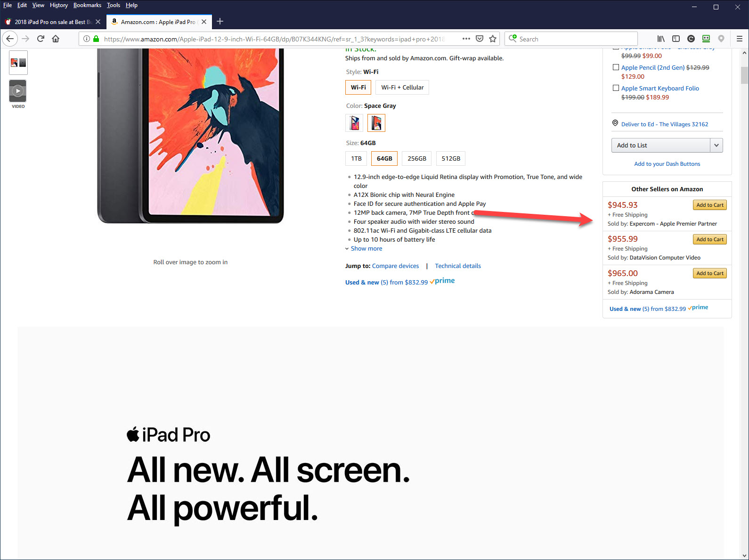Click the green extension icon in toolbar
This screenshot has width=749, height=560.
tap(706, 39)
